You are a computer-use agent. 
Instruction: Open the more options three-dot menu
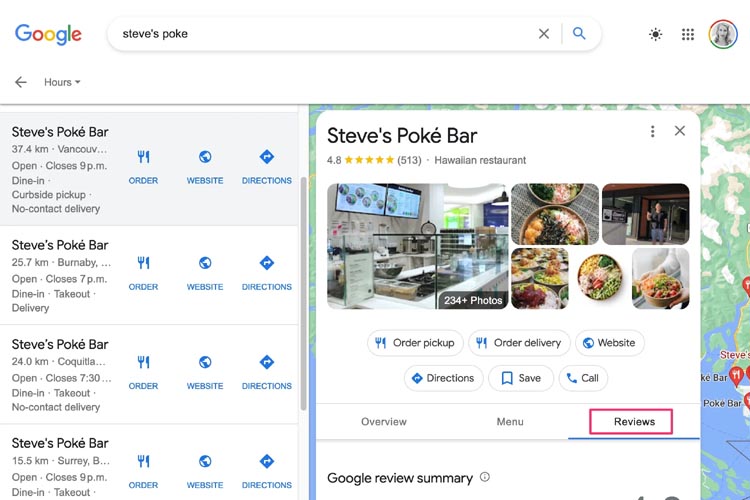[653, 131]
